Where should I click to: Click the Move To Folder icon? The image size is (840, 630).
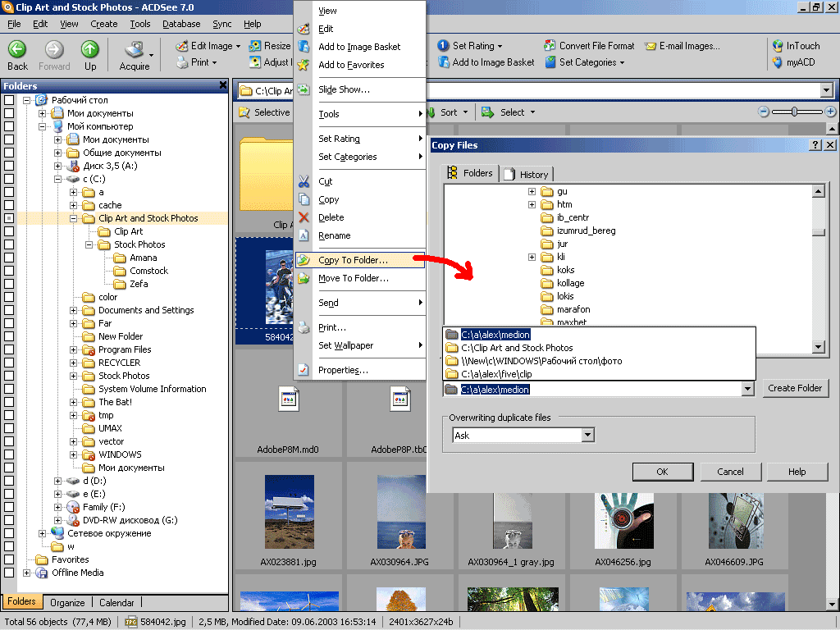pos(304,278)
